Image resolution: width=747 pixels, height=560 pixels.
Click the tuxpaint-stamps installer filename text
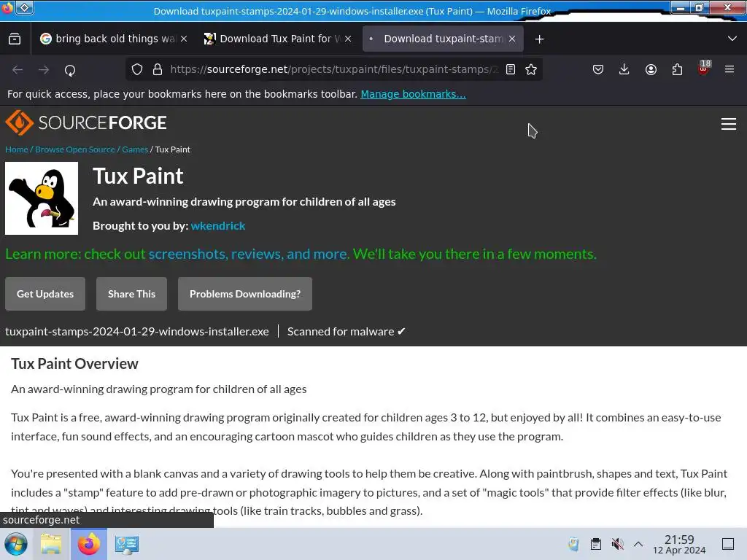coord(137,332)
